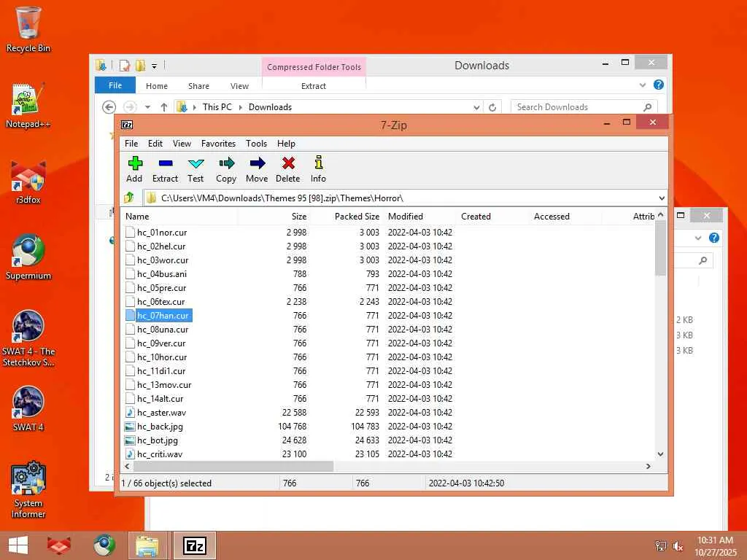Image resolution: width=747 pixels, height=560 pixels.
Task: Sort by the Size column header
Action: 274,216
